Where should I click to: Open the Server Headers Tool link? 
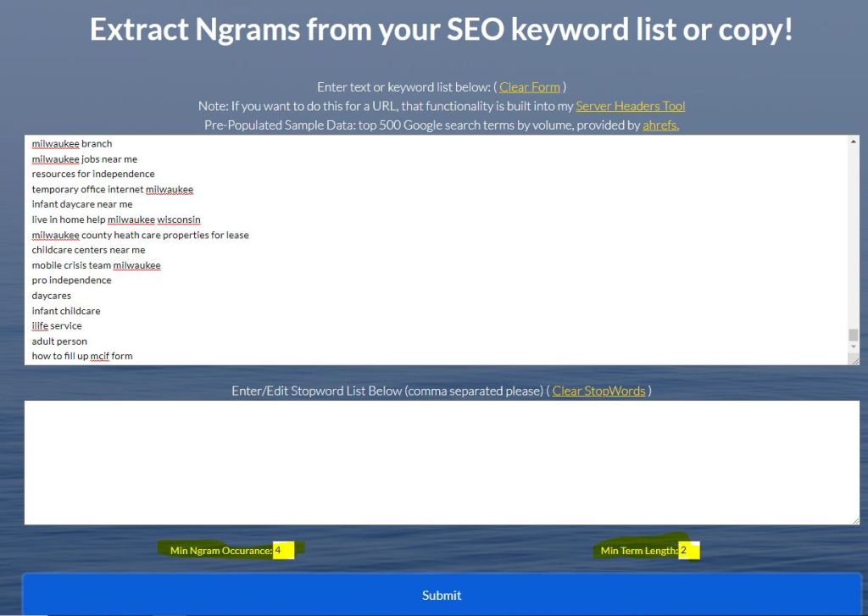pyautogui.click(x=630, y=106)
